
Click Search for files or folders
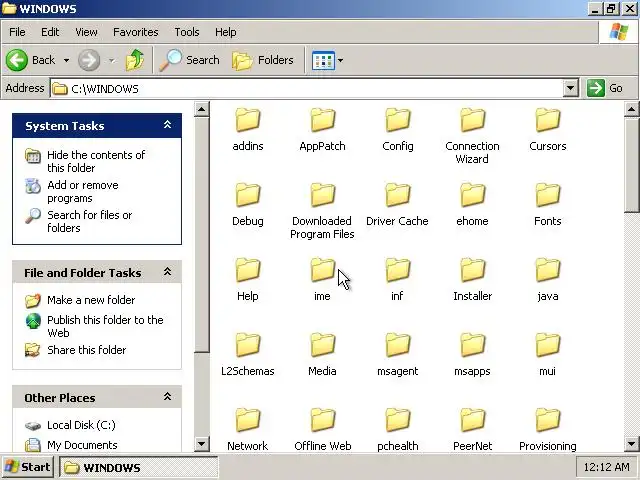coord(89,221)
